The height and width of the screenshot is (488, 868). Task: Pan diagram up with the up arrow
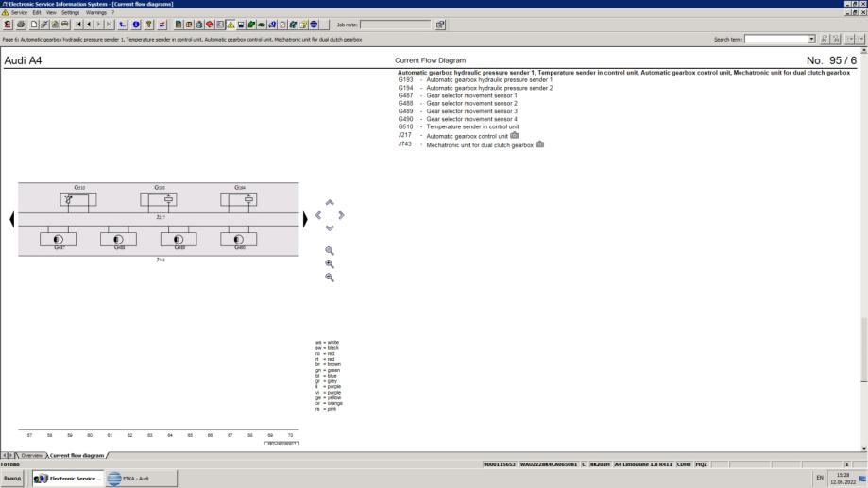(x=330, y=203)
